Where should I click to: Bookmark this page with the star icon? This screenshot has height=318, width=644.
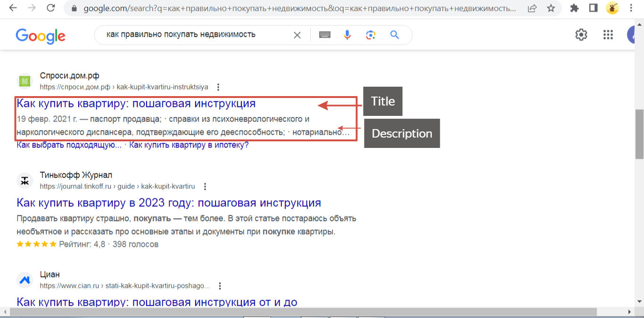click(x=551, y=8)
